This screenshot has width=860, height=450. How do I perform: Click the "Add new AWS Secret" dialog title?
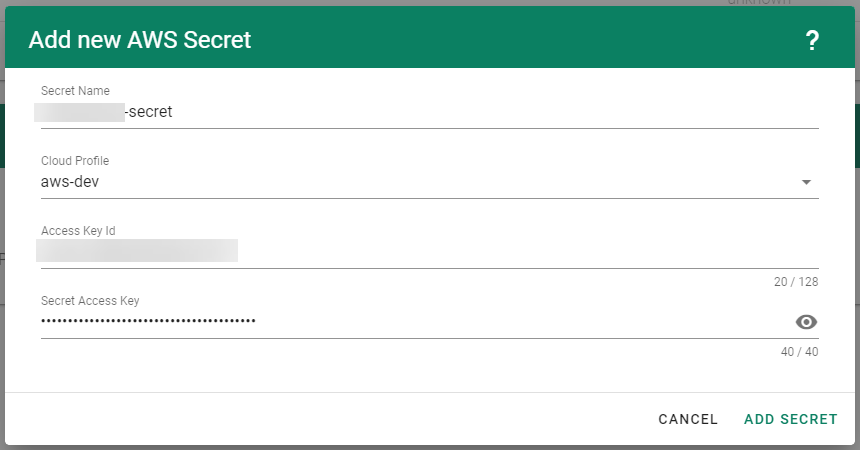coord(140,40)
